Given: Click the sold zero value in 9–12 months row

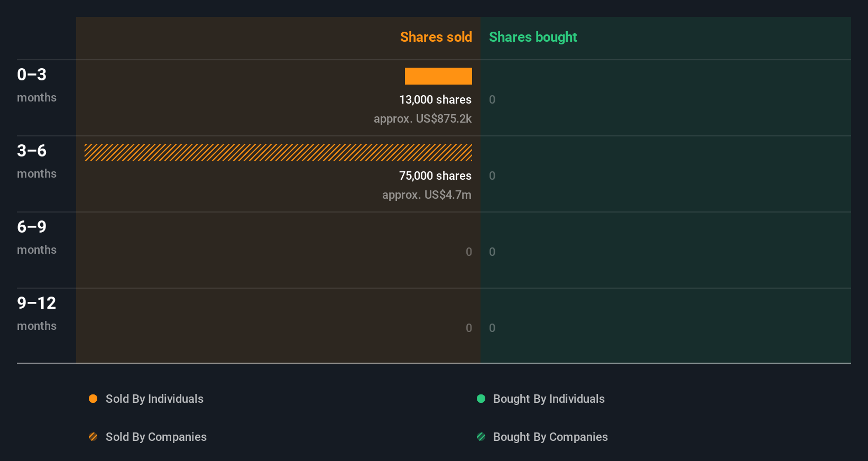Looking at the screenshot, I should pyautogui.click(x=469, y=328).
